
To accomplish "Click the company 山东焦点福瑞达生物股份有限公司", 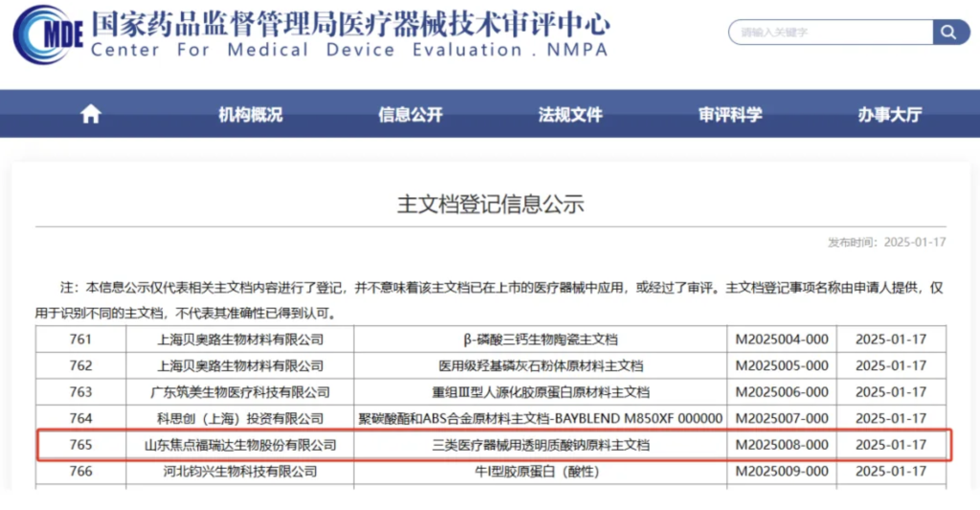I will pos(240,445).
